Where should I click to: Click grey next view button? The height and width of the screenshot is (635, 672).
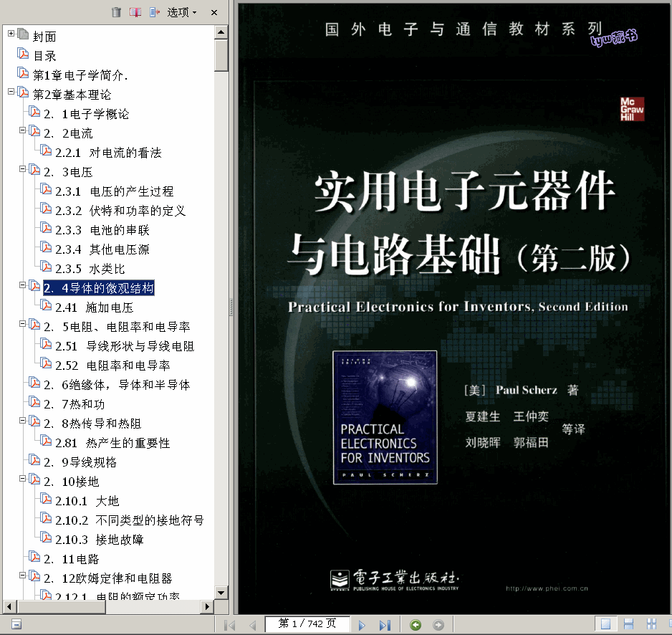coord(438,625)
